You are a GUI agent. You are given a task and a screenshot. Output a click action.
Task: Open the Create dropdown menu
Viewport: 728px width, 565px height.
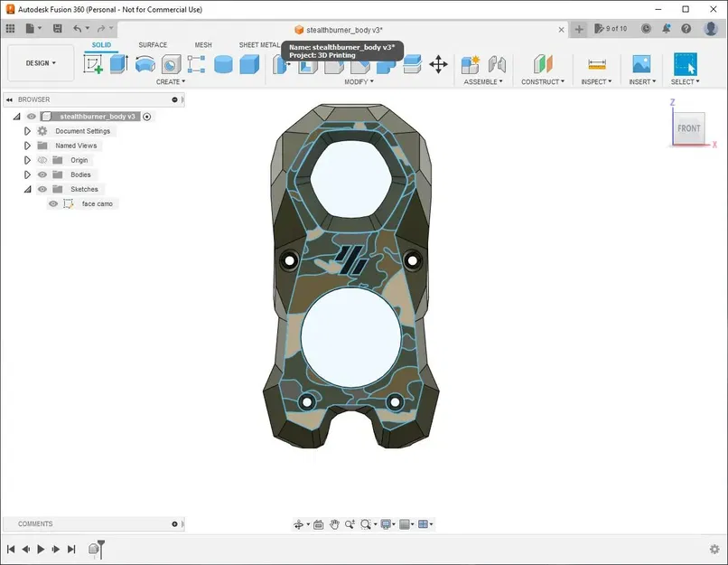[171, 81]
